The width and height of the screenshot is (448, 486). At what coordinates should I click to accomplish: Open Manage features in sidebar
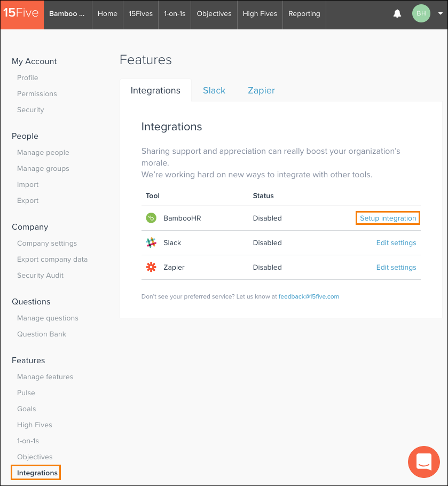45,377
